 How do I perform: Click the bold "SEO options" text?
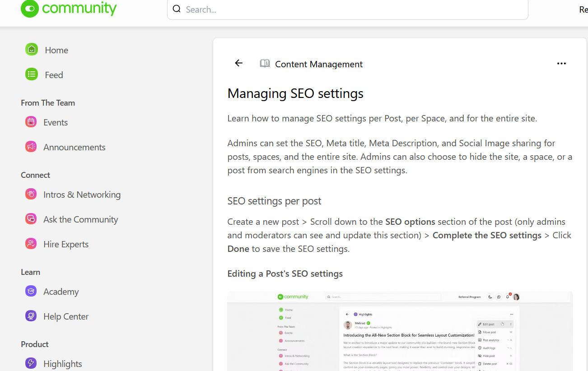pyautogui.click(x=410, y=222)
